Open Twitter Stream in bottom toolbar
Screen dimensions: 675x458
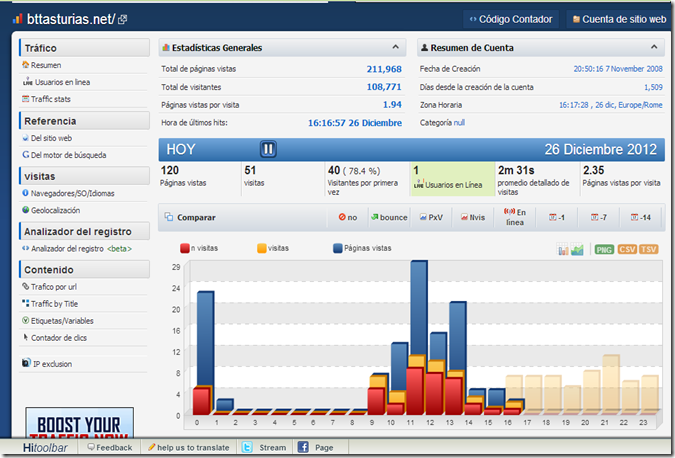pos(264,448)
